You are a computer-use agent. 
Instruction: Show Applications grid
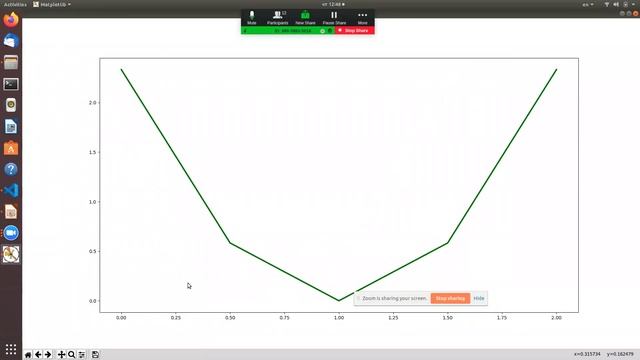pos(11,349)
